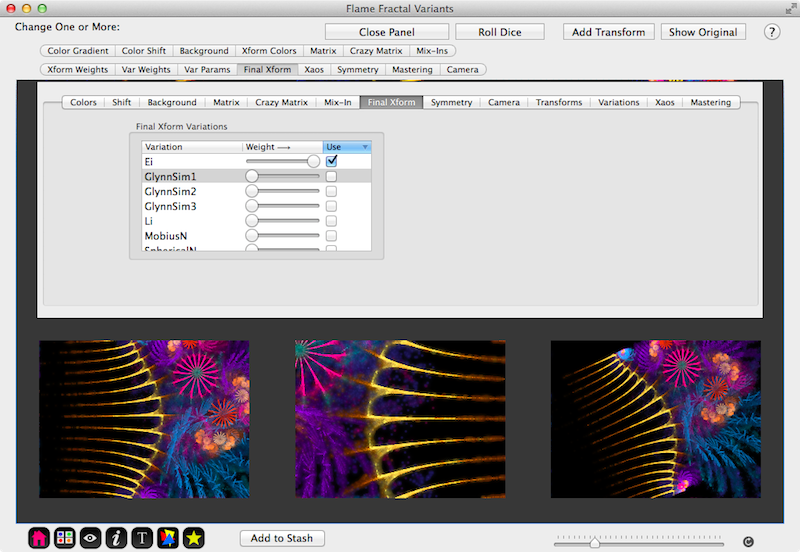The width and height of the screenshot is (800, 552).
Task: Click the Add Transform button
Action: (609, 32)
